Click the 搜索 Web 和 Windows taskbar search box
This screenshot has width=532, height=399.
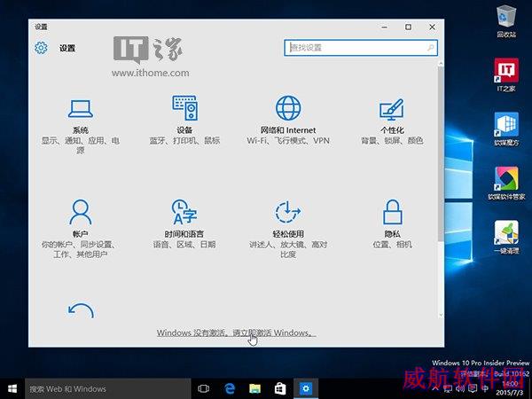108,389
